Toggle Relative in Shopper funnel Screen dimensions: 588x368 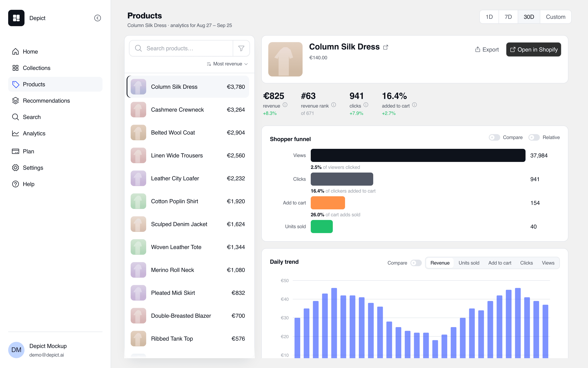(534, 138)
